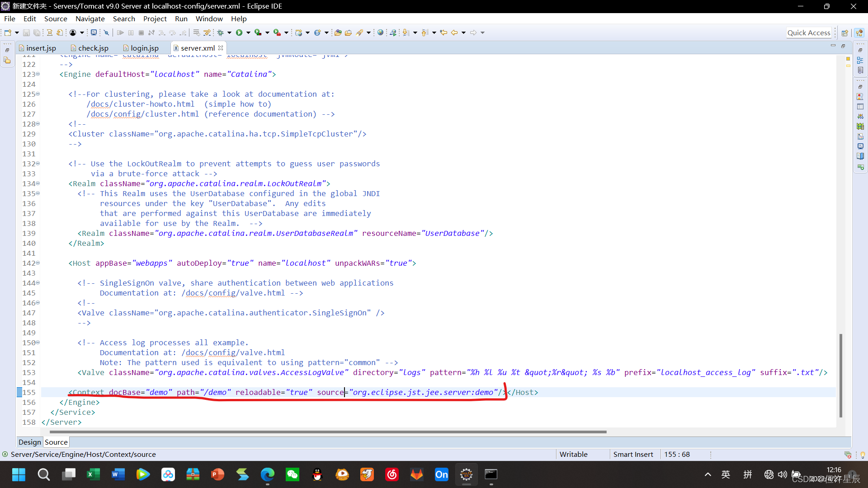
Task: Click the Skip All Breakpoints icon
Action: (106, 33)
